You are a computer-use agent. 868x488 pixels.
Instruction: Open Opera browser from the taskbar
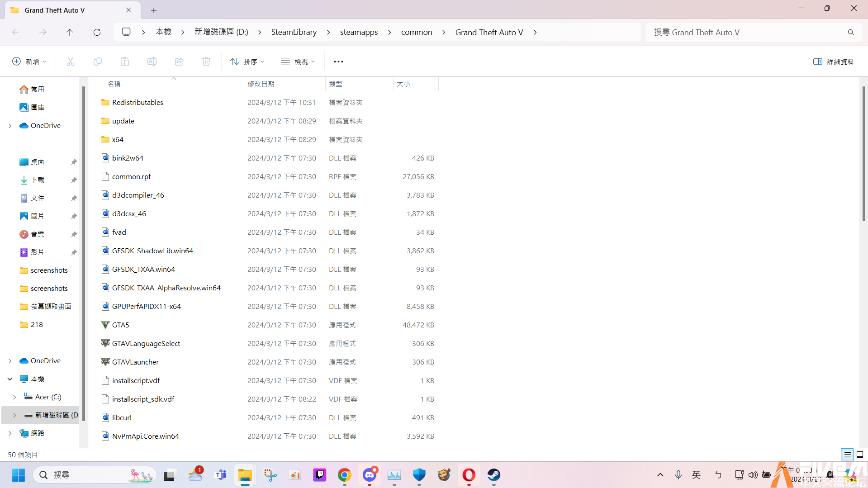click(x=469, y=475)
